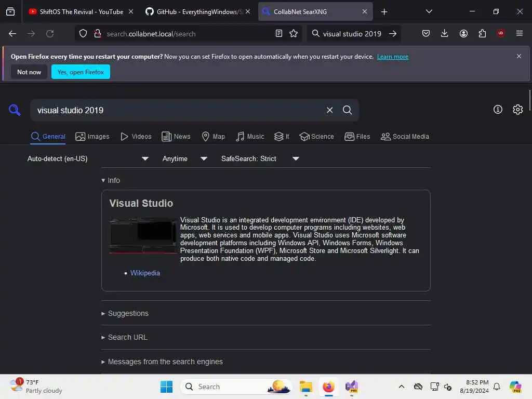The image size is (532, 399).
Task: Toggle reader view icon
Action: pos(279,33)
